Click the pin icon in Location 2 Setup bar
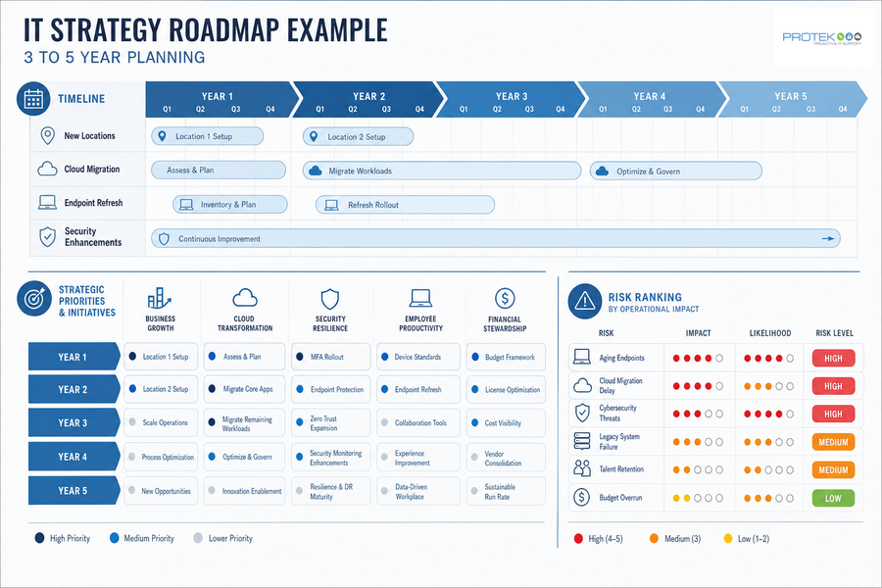882x588 pixels. point(314,136)
